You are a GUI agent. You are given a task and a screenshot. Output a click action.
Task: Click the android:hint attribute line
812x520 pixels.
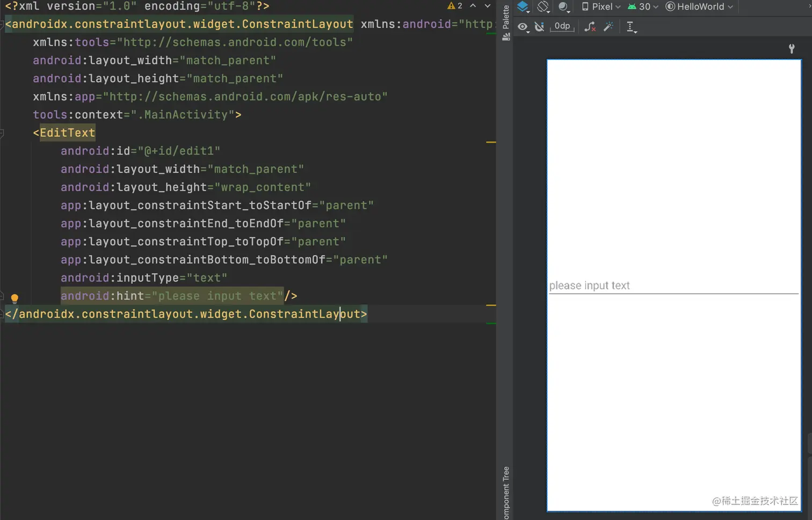(x=179, y=296)
